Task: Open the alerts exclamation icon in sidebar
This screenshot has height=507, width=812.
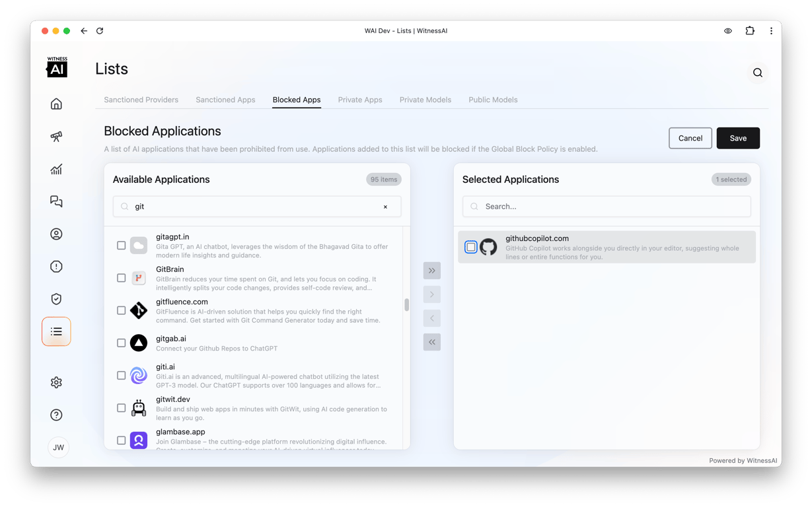Action: [x=56, y=266]
